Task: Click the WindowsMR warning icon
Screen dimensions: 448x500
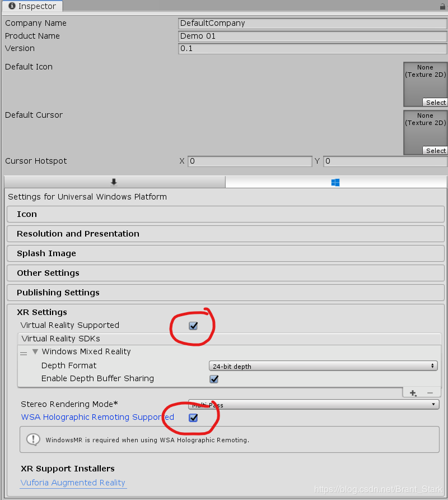Action: pos(33,439)
